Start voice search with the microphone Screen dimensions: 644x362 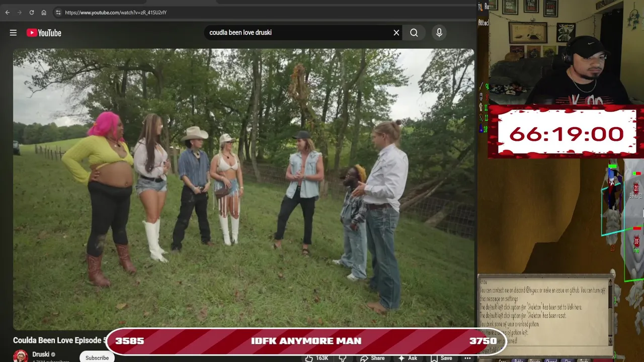(439, 33)
